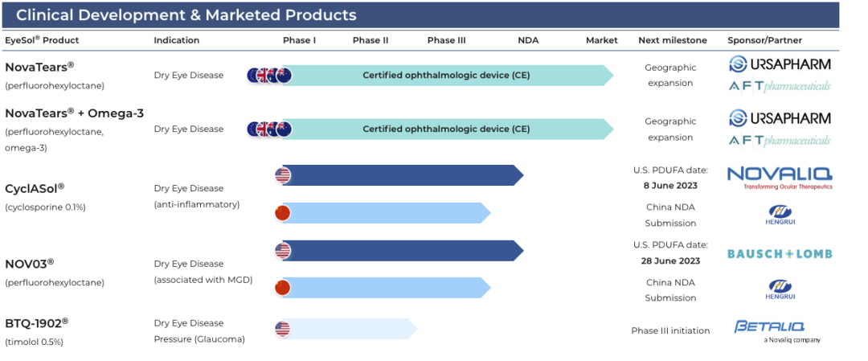Click the BTQ-1902 product name

[x=36, y=322]
